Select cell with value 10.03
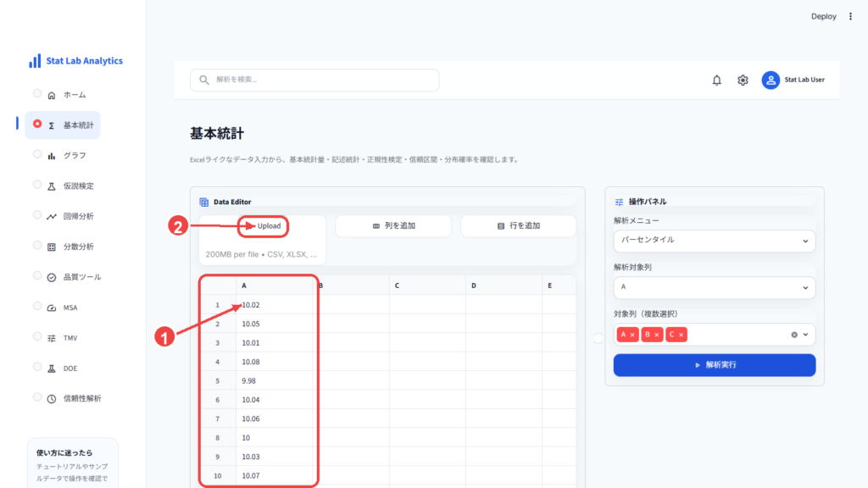This screenshot has height=488, width=868. pyautogui.click(x=275, y=457)
